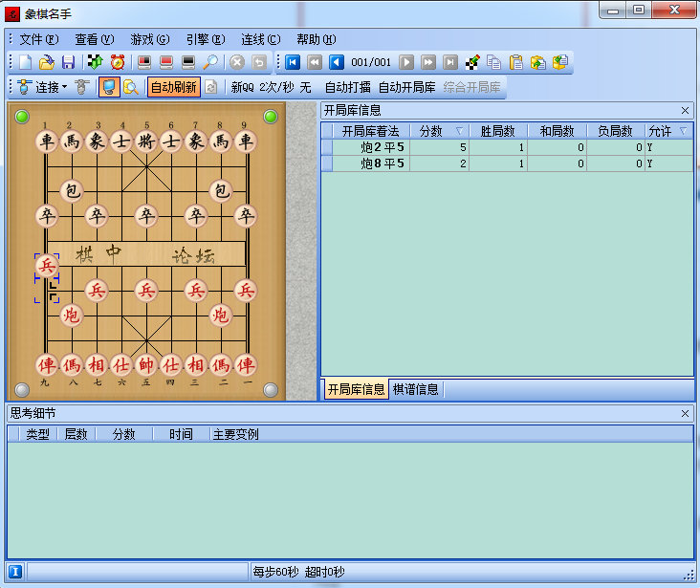Create a new game file
The image size is (700, 588).
pos(25,62)
